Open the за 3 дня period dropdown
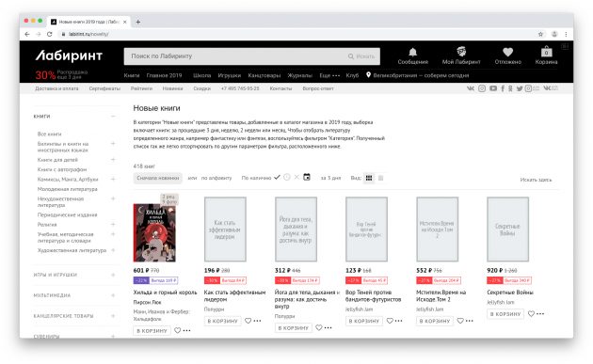The image size is (593, 364). [x=330, y=178]
